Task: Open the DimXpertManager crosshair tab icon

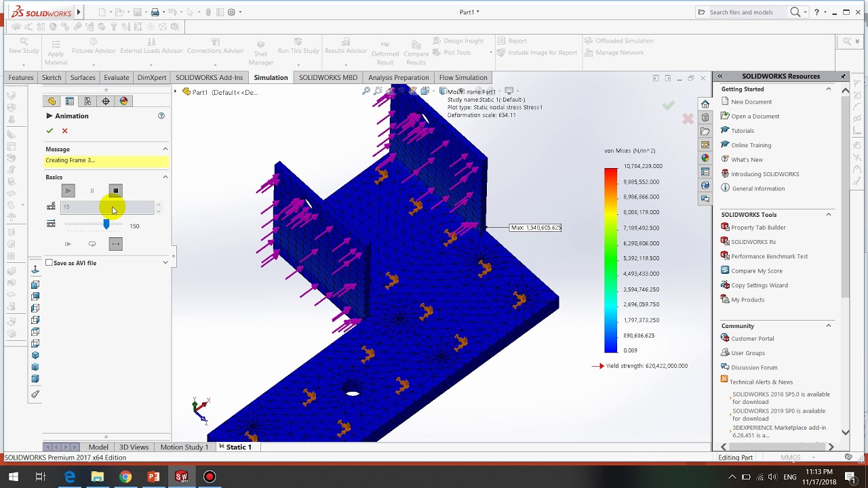Action: coord(106,101)
